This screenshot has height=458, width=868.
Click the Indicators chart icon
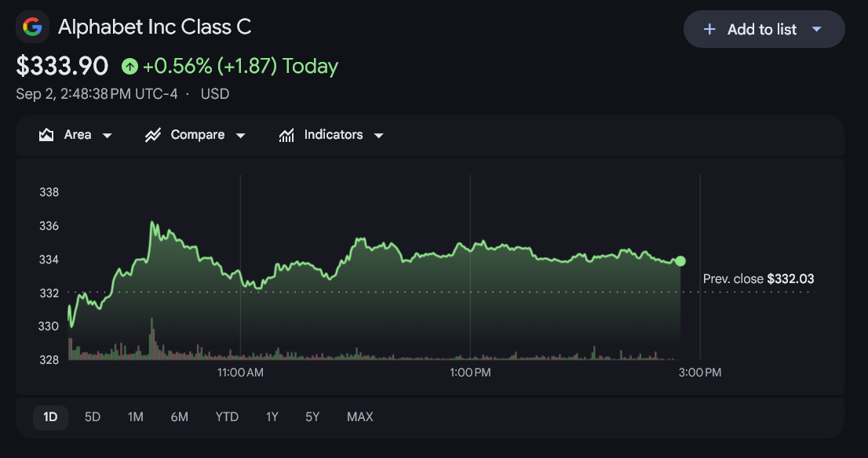pos(286,135)
